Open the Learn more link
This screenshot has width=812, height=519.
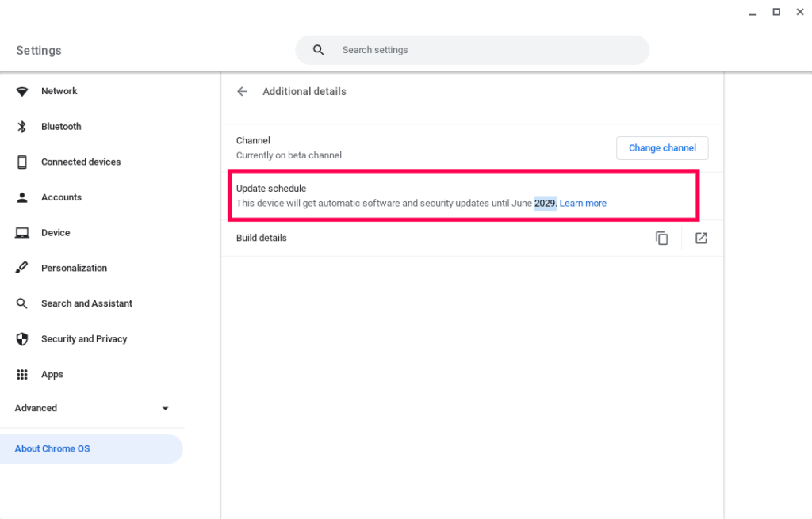point(583,204)
